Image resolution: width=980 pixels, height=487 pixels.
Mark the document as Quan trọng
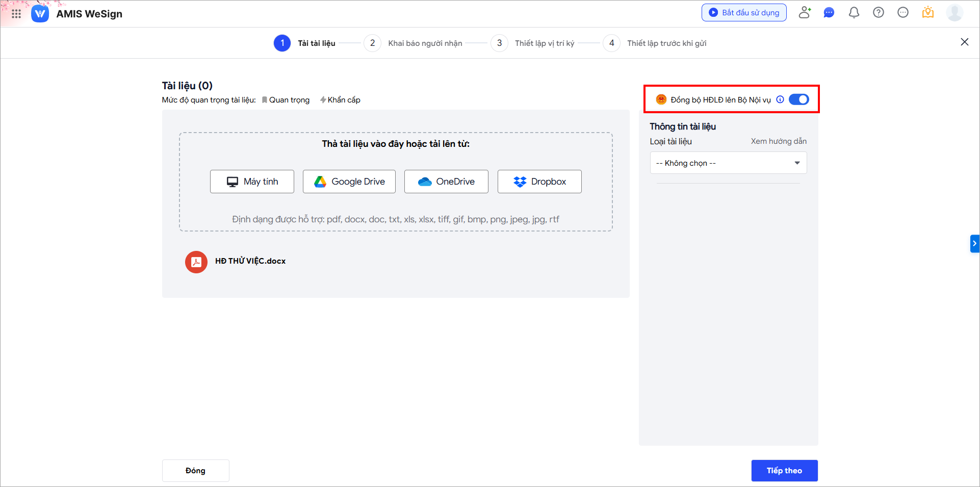coord(286,100)
